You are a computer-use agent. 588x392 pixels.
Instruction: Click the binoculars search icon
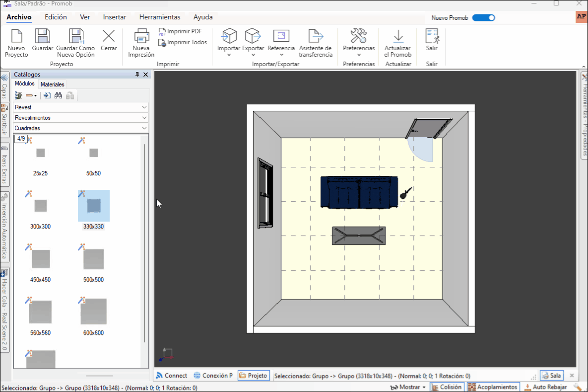coord(58,95)
